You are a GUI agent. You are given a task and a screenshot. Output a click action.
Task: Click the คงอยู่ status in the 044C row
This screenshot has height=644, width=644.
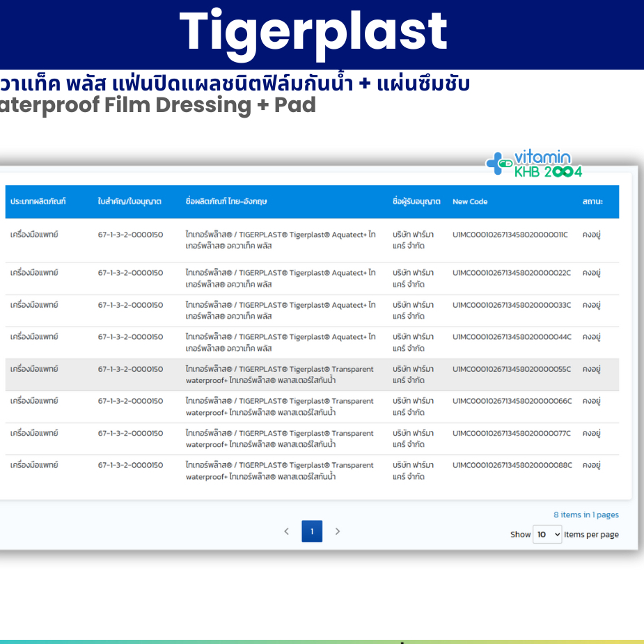point(591,337)
